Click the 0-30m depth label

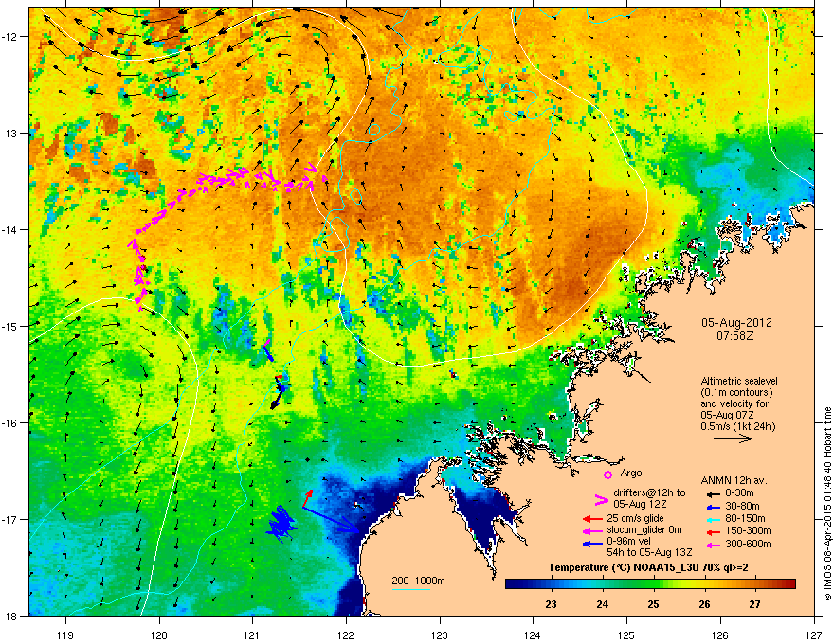pos(739,493)
